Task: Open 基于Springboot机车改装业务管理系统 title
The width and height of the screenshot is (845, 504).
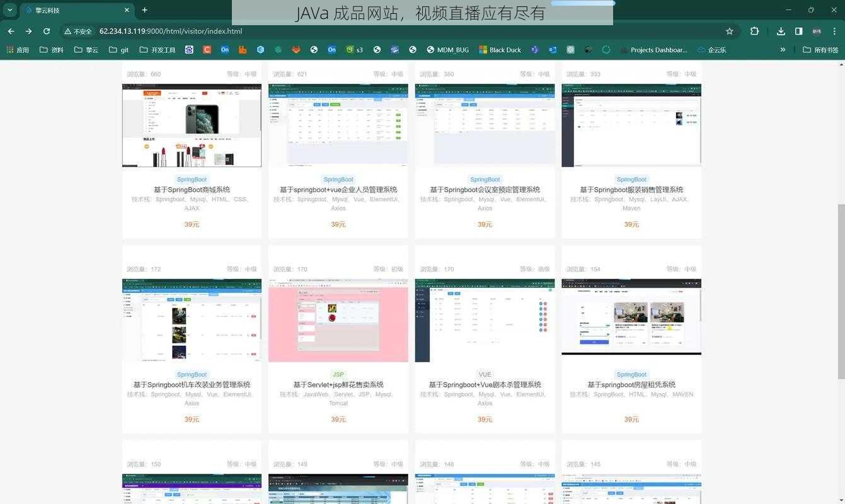Action: coord(192,384)
